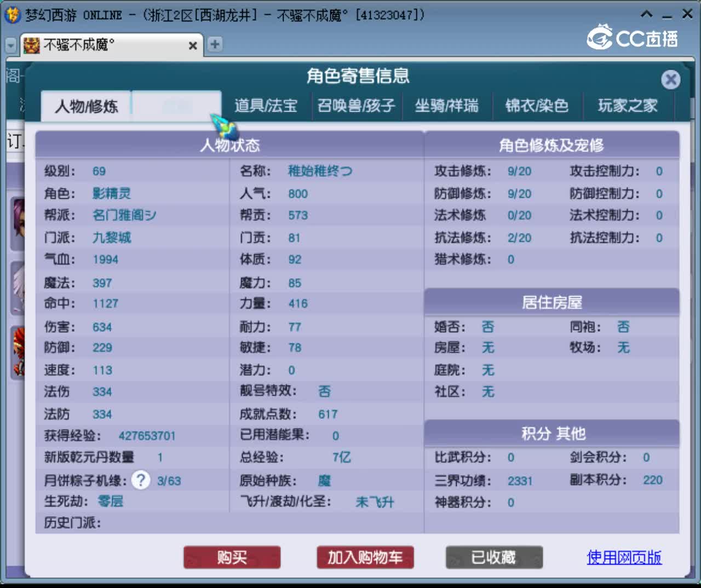Click the 成就点数 value 617
This screenshot has width=701, height=588.
328,414
